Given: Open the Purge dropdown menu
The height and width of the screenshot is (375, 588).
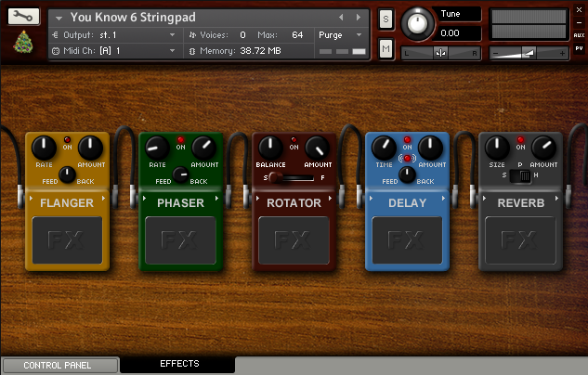Looking at the screenshot, I should click(x=340, y=34).
